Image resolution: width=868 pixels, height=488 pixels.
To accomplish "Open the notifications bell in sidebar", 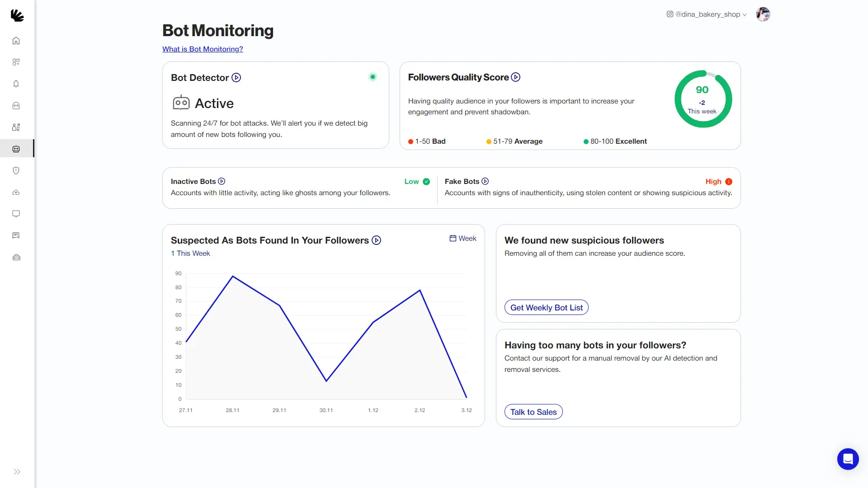I will (x=16, y=84).
